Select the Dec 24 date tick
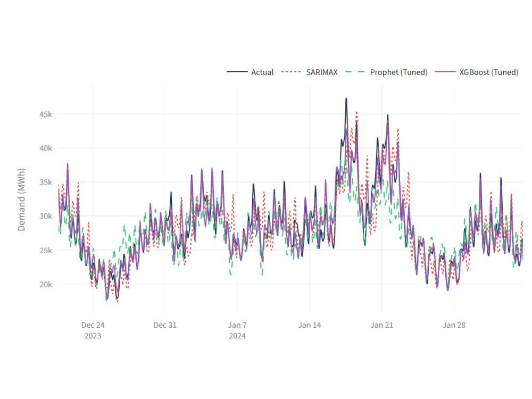This screenshot has height=399, width=532. pyautogui.click(x=93, y=325)
